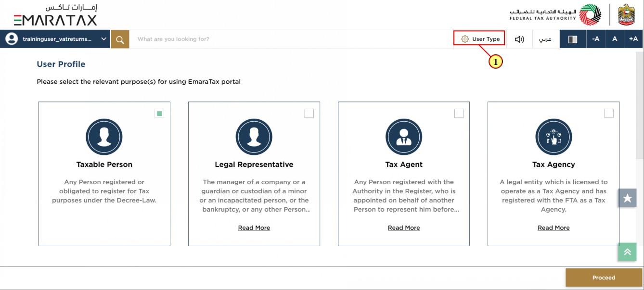Screen dimensions: 644x290
Task: Select the 'Tax Agency' card title
Action: 554,164
